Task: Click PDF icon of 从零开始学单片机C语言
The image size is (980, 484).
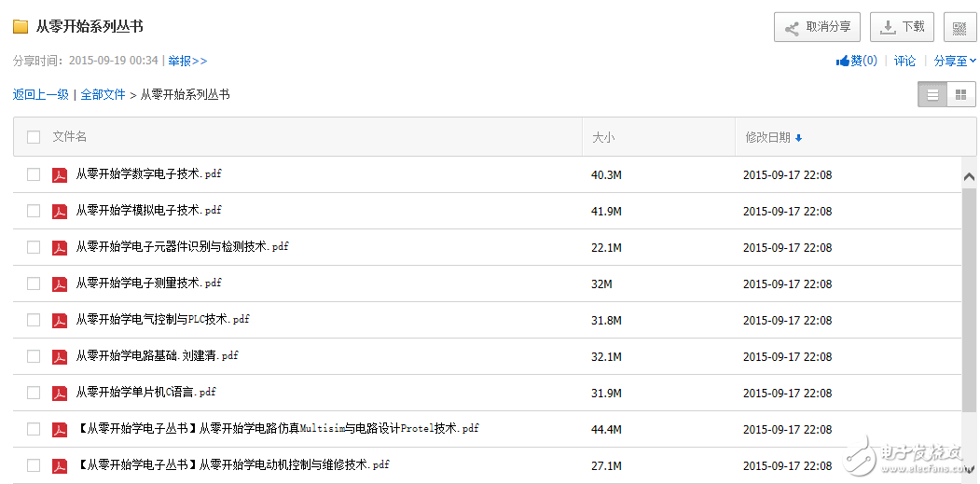Action: (60, 393)
